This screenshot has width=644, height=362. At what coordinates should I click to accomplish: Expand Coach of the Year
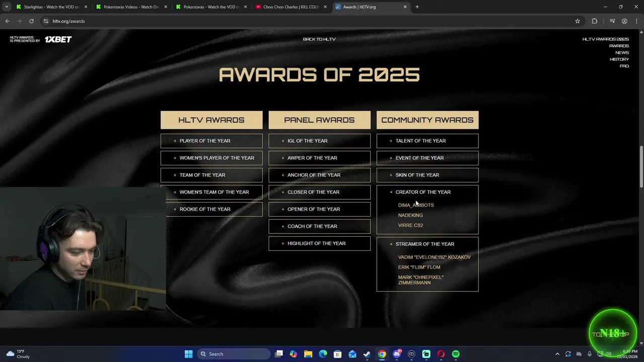(319, 226)
